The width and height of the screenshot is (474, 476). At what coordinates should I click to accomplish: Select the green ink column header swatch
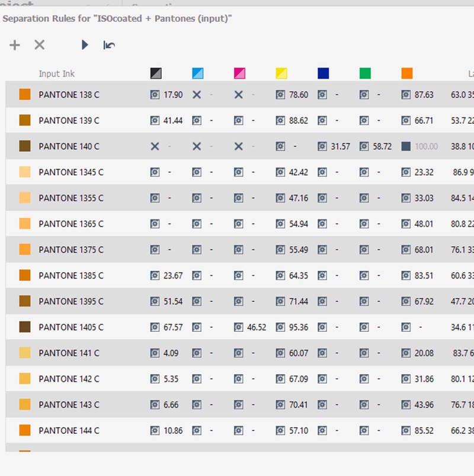point(365,73)
